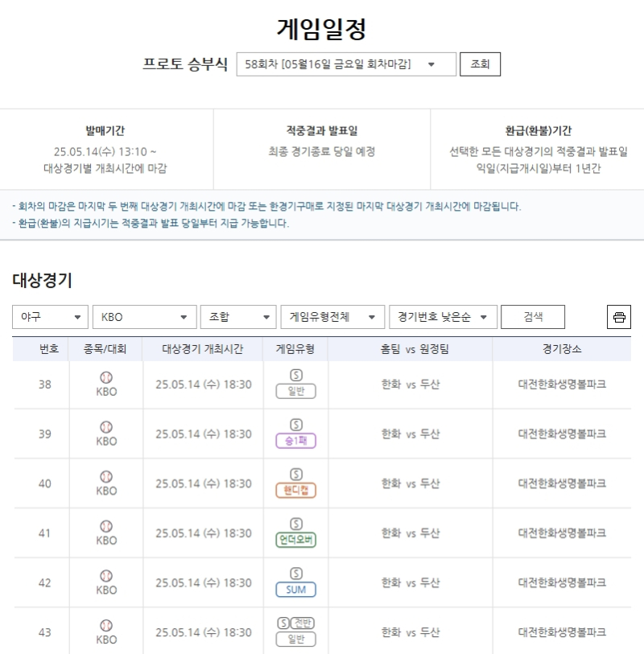Expand the 게임유형전체 dropdown

(x=332, y=317)
